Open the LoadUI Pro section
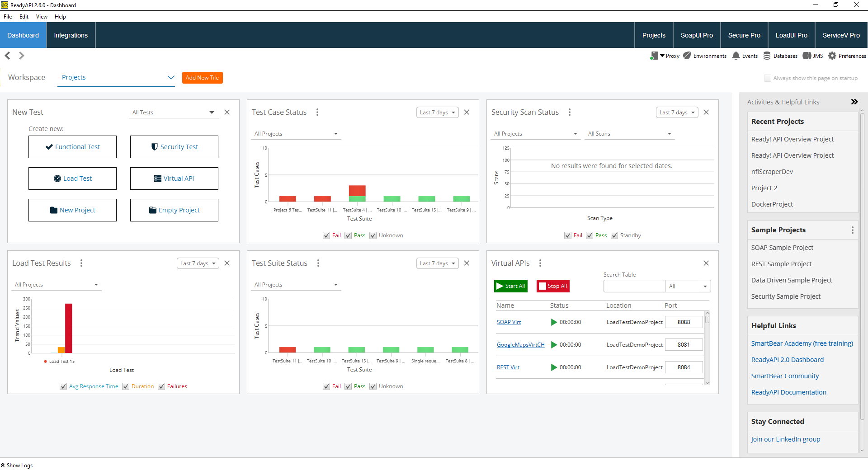The width and height of the screenshot is (868, 470). point(791,35)
